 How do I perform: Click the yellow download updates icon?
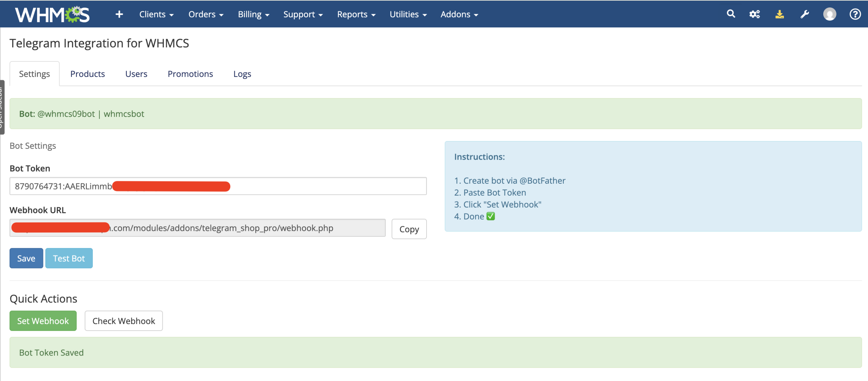(x=780, y=14)
